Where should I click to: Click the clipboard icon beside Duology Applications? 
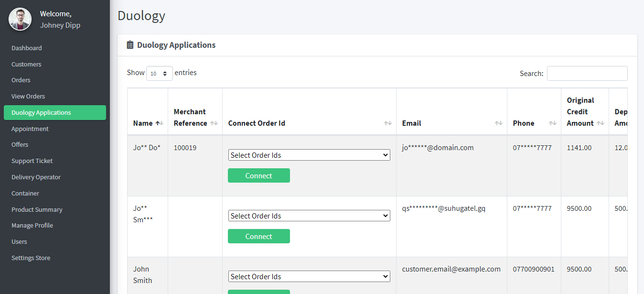tap(130, 45)
